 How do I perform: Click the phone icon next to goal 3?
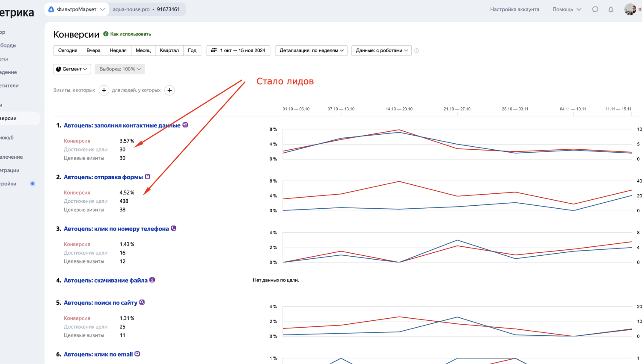pos(173,228)
